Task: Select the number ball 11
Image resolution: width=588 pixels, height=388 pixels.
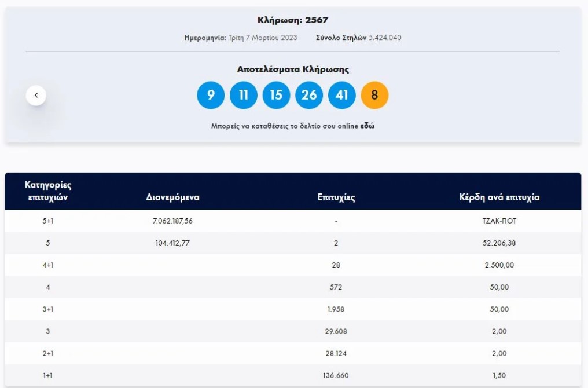Action: pos(244,95)
